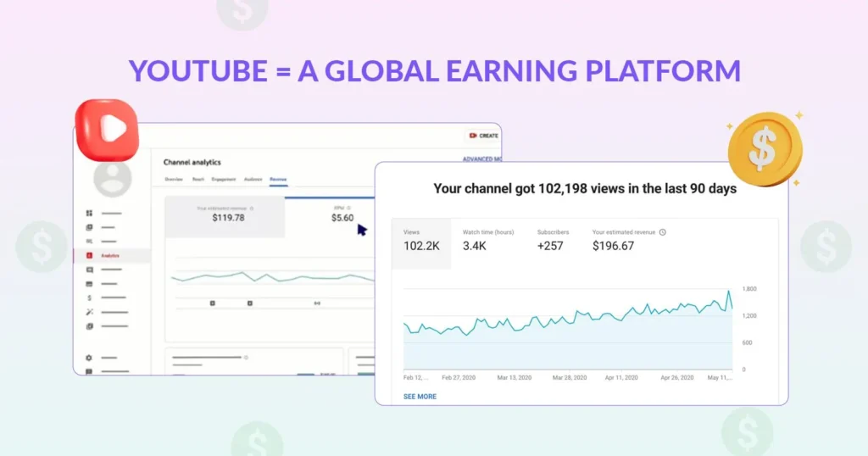Click the Customization magic wand icon

click(x=89, y=312)
